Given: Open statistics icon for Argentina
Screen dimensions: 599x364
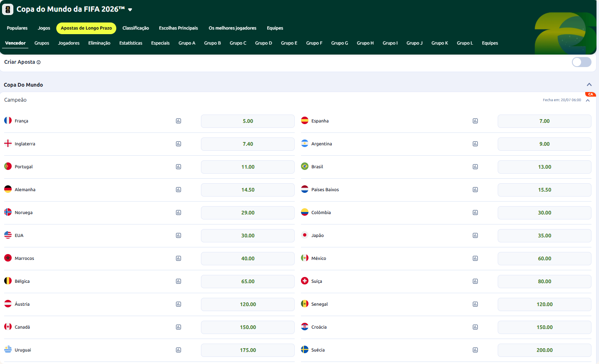Looking at the screenshot, I should coord(475,144).
